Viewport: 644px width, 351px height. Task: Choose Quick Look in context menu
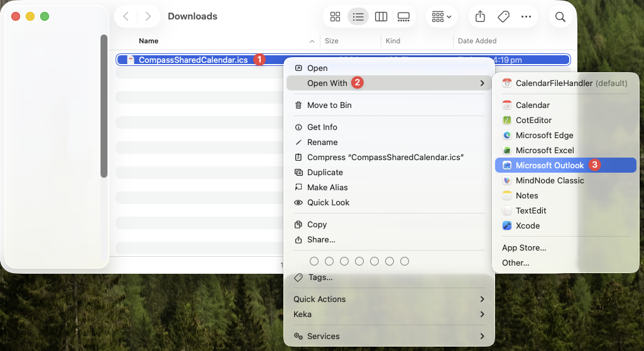[389, 202]
